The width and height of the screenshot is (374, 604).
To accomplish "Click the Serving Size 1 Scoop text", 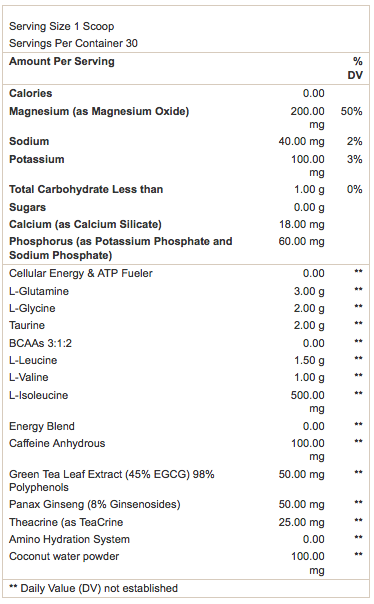I will [62, 26].
